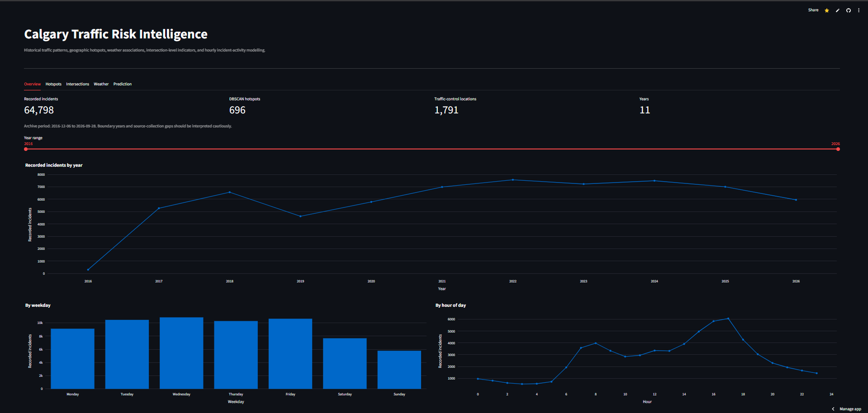This screenshot has height=413, width=868.
Task: Click the 'By weekday' chart title
Action: point(38,305)
